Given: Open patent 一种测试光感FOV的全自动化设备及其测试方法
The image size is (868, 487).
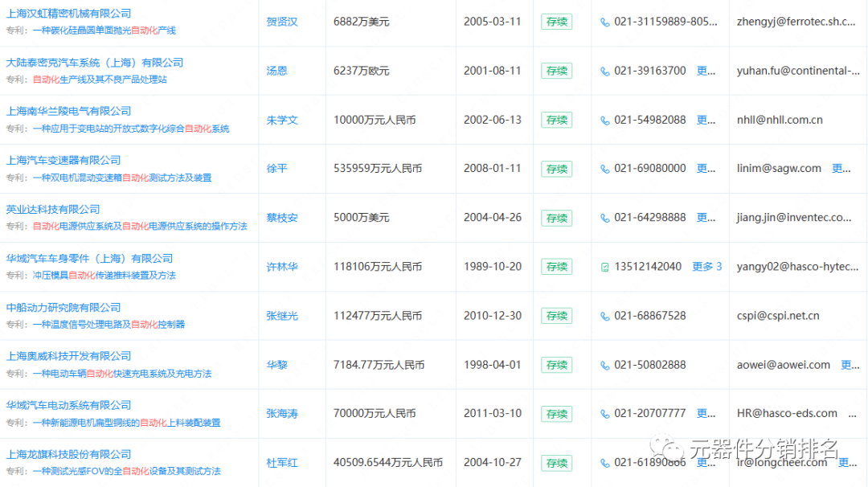Looking at the screenshot, I should (x=126, y=472).
